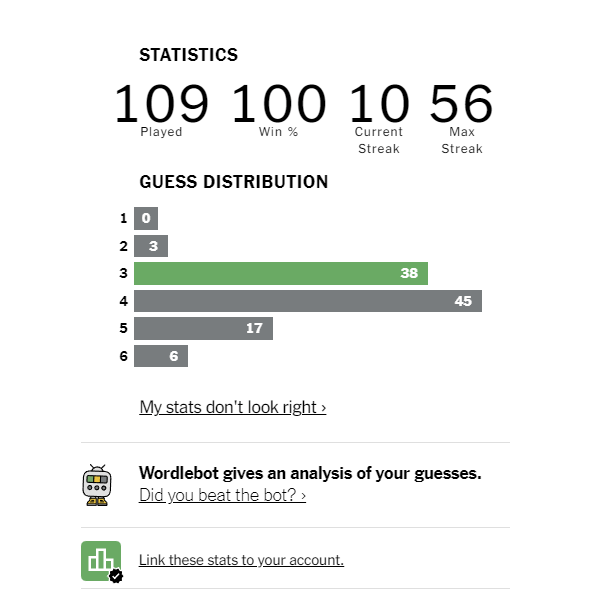This screenshot has width=597, height=605.
Task: Select the six-guess bar showing 6
Action: click(x=161, y=356)
